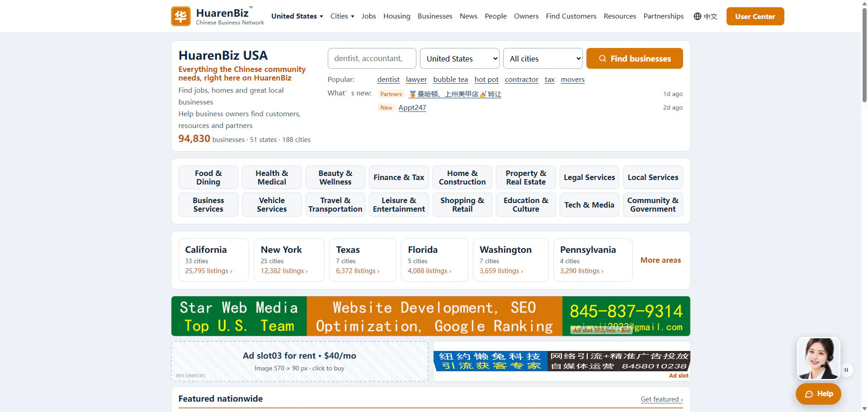The height and width of the screenshot is (412, 868).
Task: Open the Housing menu item
Action: click(397, 16)
